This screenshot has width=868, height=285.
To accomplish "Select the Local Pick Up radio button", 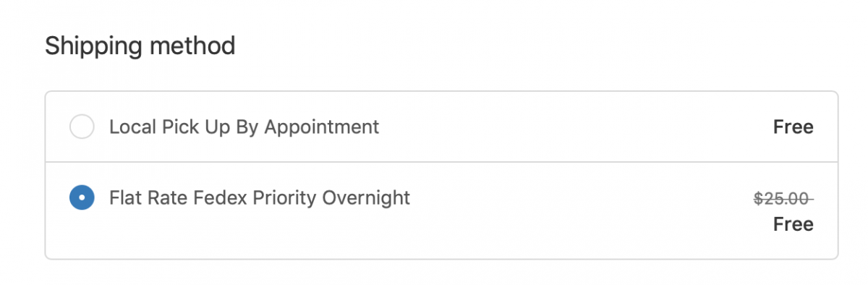I will [82, 127].
